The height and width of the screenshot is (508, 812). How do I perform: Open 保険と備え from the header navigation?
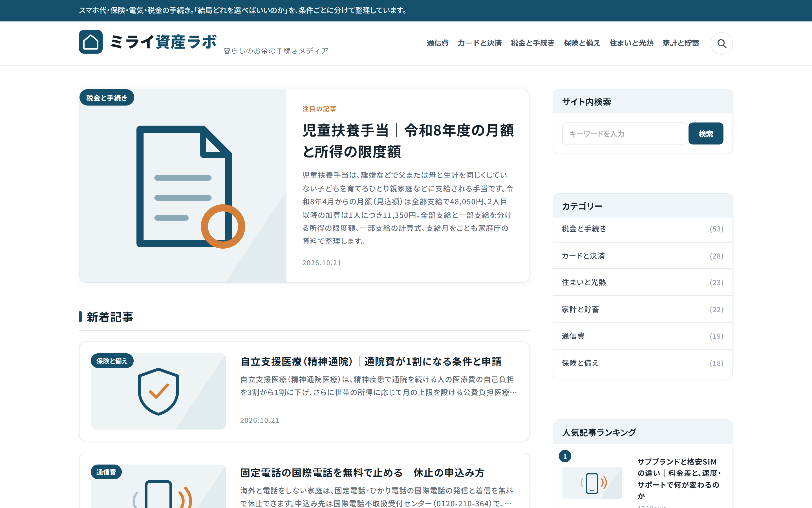582,43
